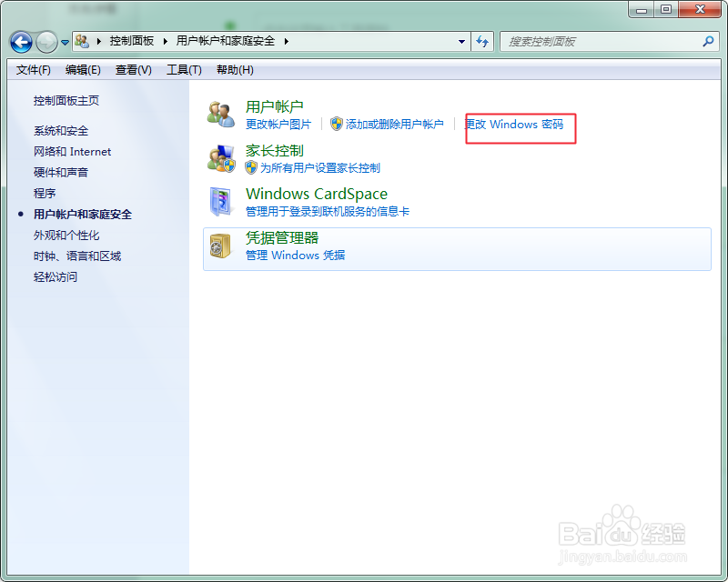Screen dimensions: 728x582
Task: Click 管理用于登录到联机服务的信息卡 link
Action: (x=328, y=212)
